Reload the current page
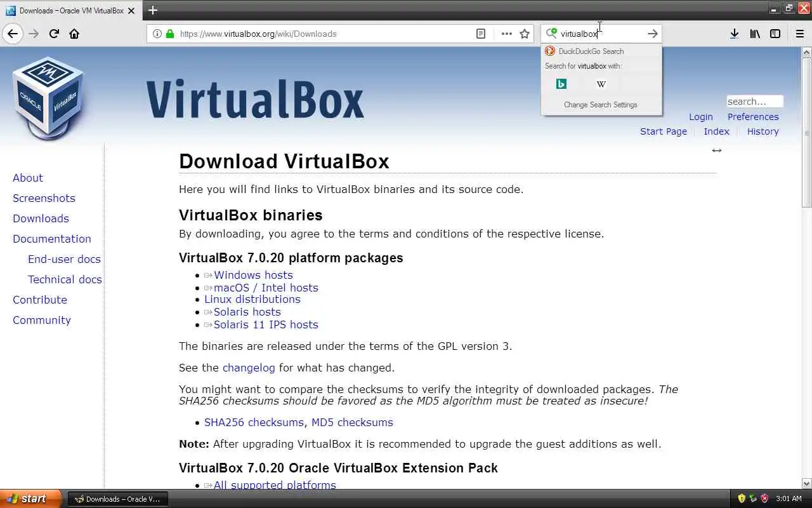812x508 pixels. coord(54,34)
